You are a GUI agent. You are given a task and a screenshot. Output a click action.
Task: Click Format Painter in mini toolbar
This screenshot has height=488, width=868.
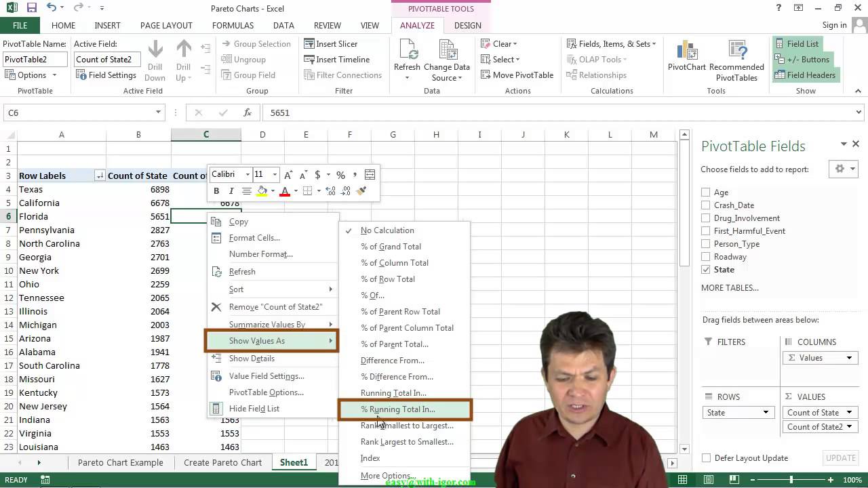coord(361,191)
